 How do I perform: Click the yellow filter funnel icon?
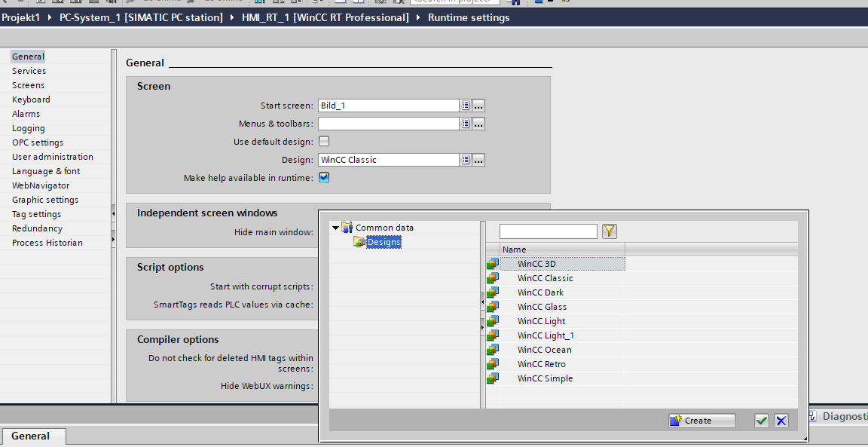tap(610, 231)
